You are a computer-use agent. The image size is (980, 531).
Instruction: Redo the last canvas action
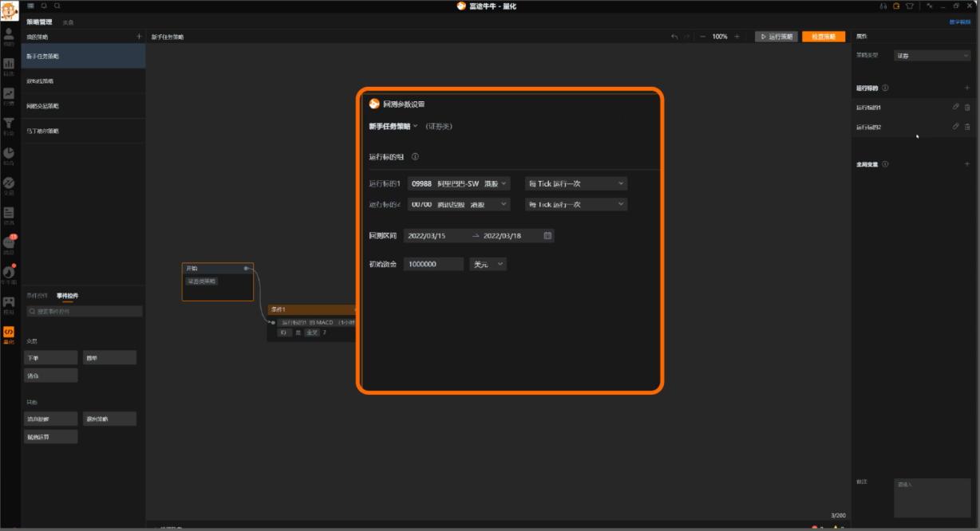(x=686, y=37)
